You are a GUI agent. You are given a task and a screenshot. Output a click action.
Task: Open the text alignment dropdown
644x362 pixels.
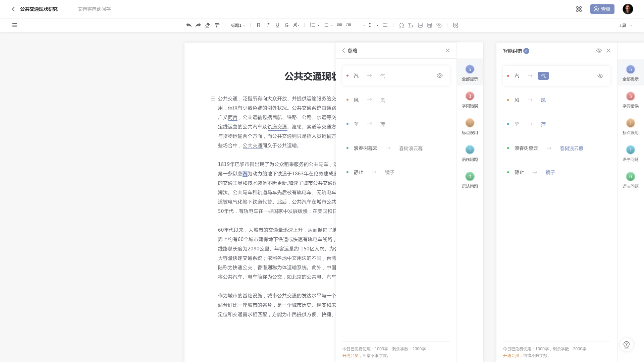click(x=360, y=25)
